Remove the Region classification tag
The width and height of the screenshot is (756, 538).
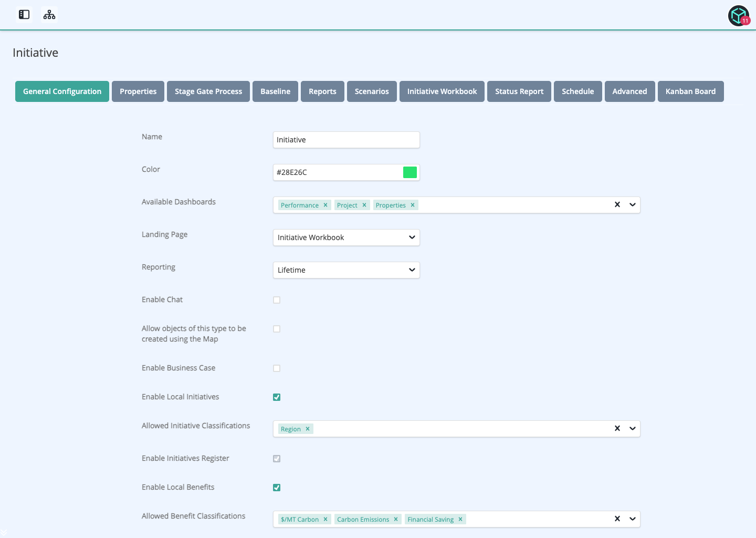(308, 429)
